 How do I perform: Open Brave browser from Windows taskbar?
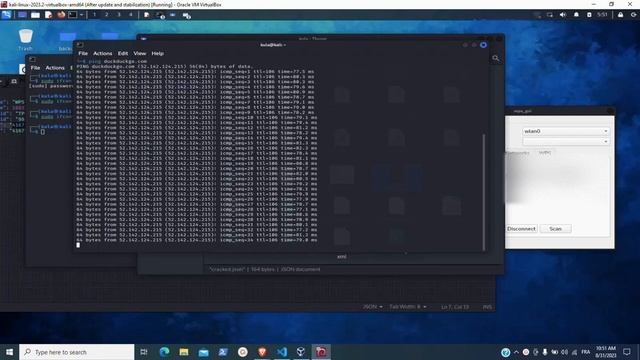tap(262, 352)
